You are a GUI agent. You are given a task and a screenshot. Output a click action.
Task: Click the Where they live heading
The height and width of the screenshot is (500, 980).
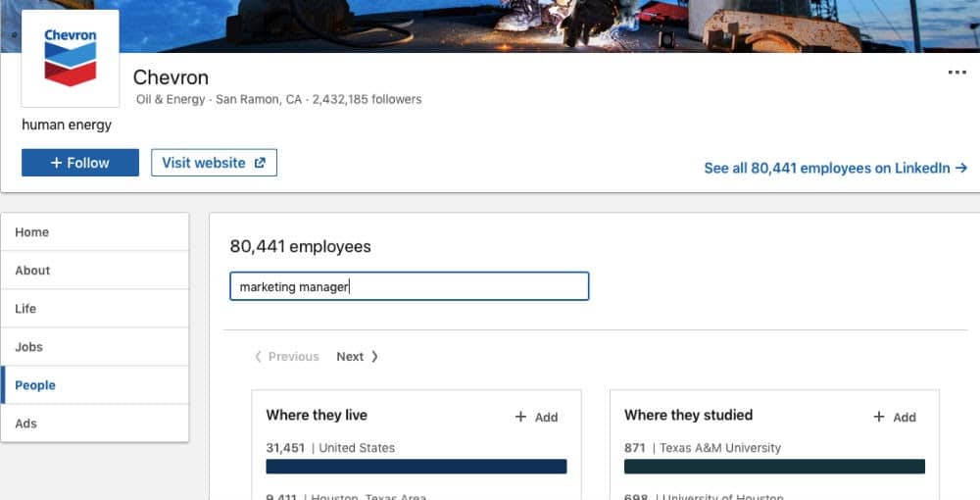(x=317, y=415)
